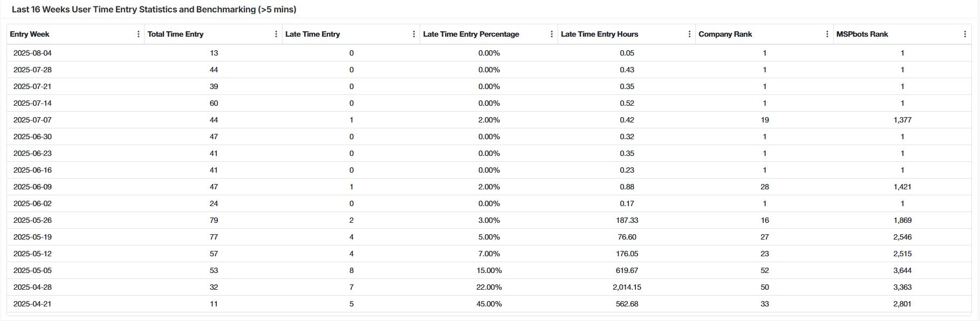
Task: Sort by the Entry Week column header
Action: 29,34
